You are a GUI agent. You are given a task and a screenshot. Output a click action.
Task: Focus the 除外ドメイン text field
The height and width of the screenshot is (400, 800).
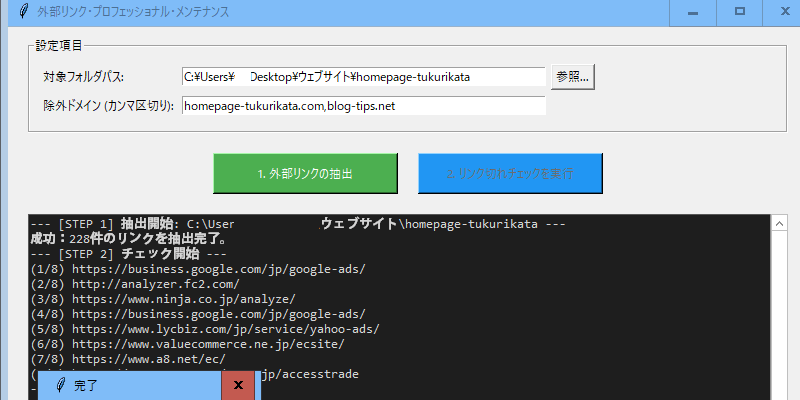tap(363, 106)
